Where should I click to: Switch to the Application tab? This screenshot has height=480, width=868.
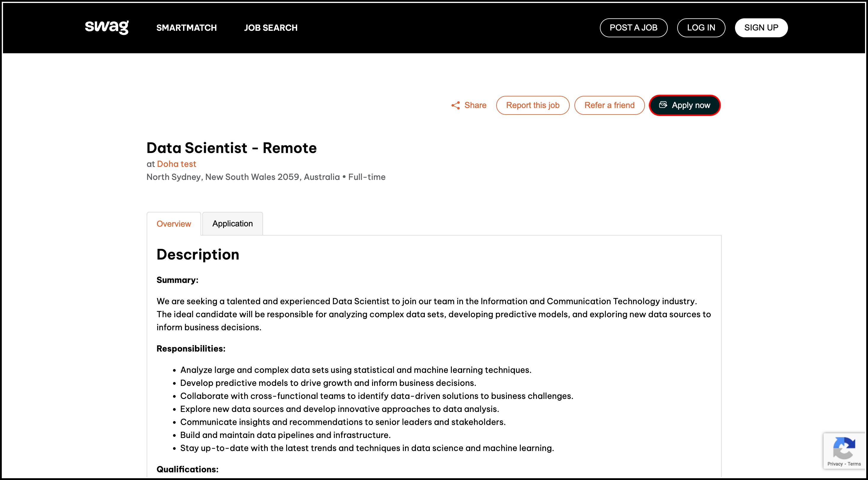click(x=232, y=223)
